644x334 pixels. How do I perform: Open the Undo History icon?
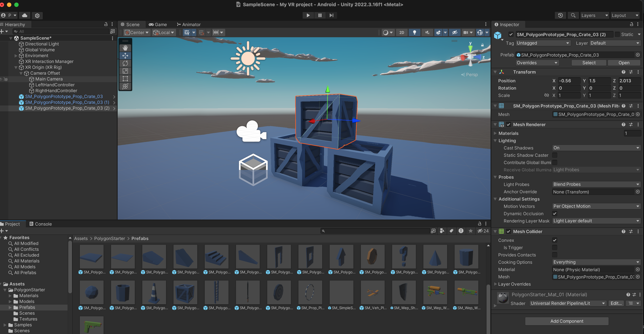[560, 16]
